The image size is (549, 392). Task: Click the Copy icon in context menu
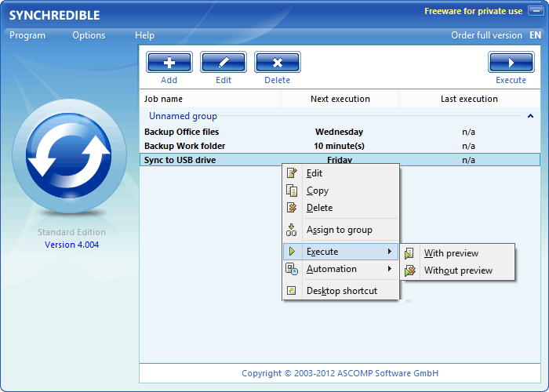[292, 191]
